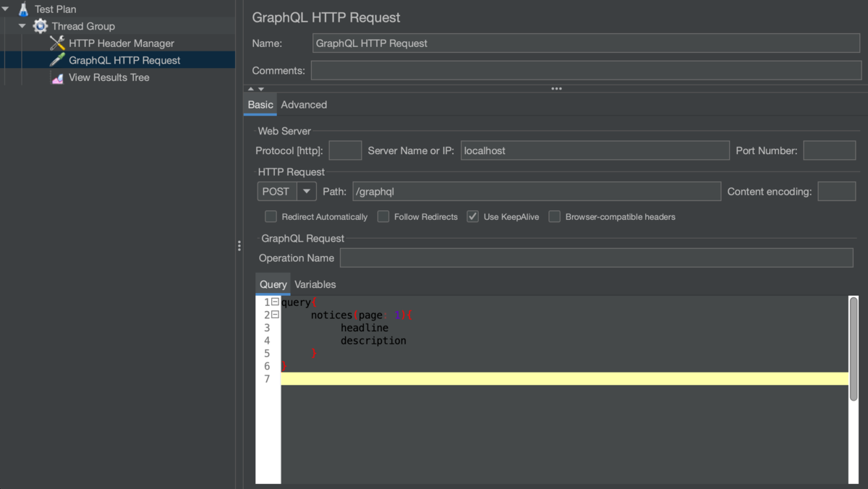The width and height of the screenshot is (868, 489).
Task: Click the 'description' text in query editor
Action: pos(373,341)
